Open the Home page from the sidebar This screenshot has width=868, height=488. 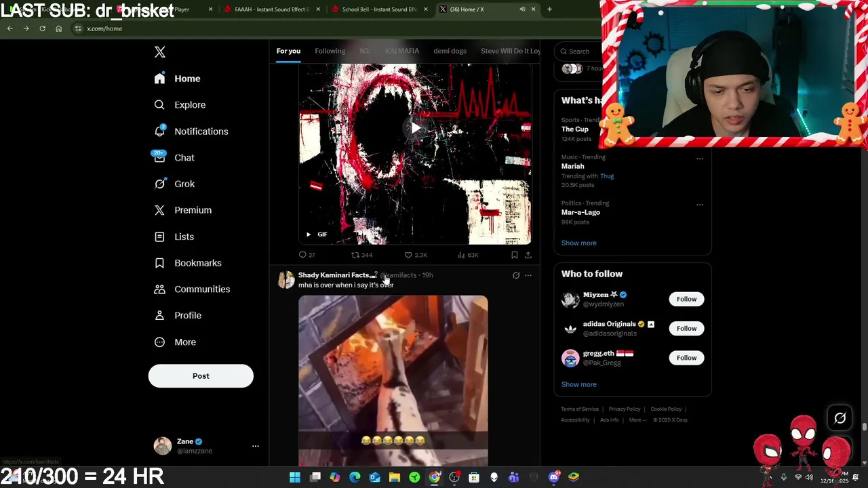click(x=178, y=79)
